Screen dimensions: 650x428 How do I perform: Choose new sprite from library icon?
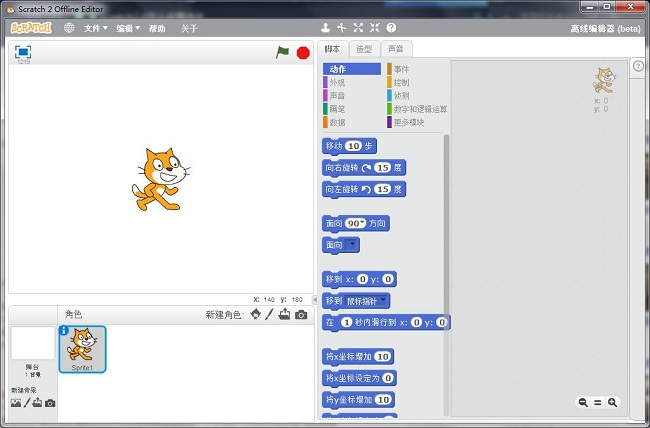tap(255, 314)
